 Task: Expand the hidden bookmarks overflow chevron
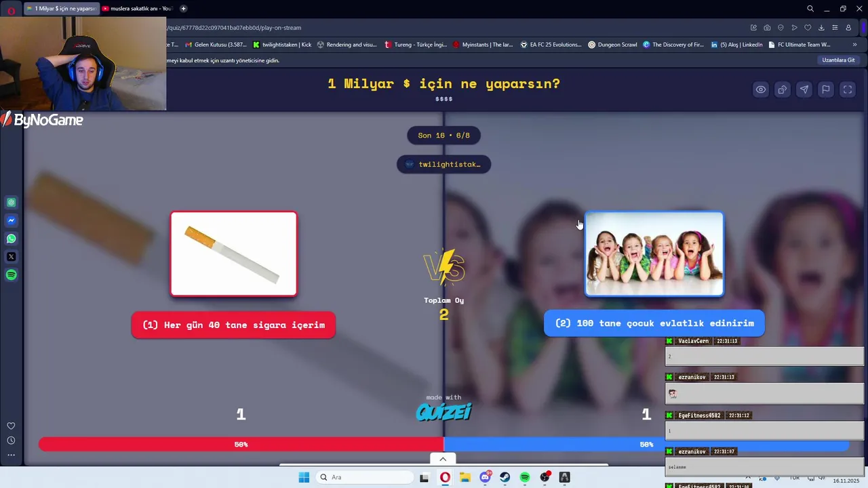click(x=854, y=45)
